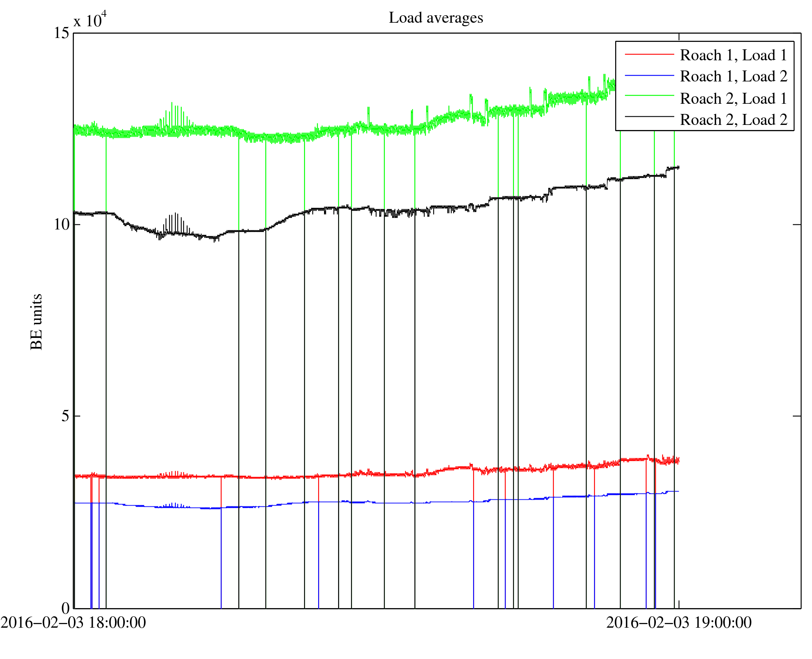Click the green line sample in legend
Screen dimensions: 812x659
[649, 96]
